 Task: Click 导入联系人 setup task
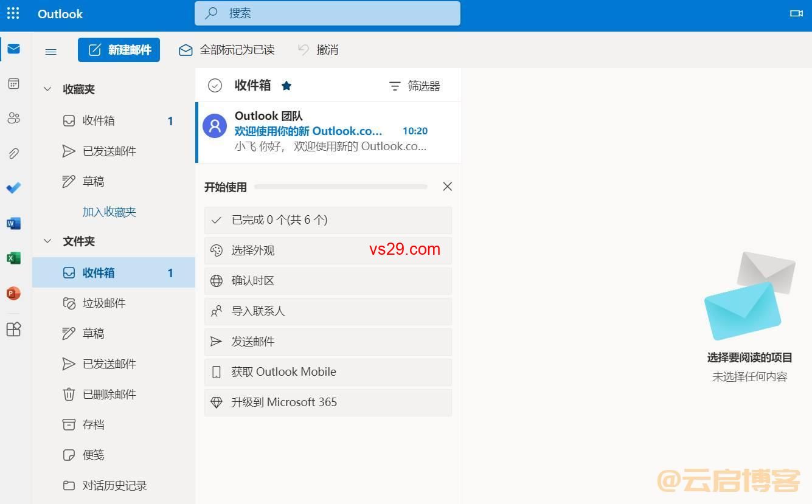(x=328, y=311)
